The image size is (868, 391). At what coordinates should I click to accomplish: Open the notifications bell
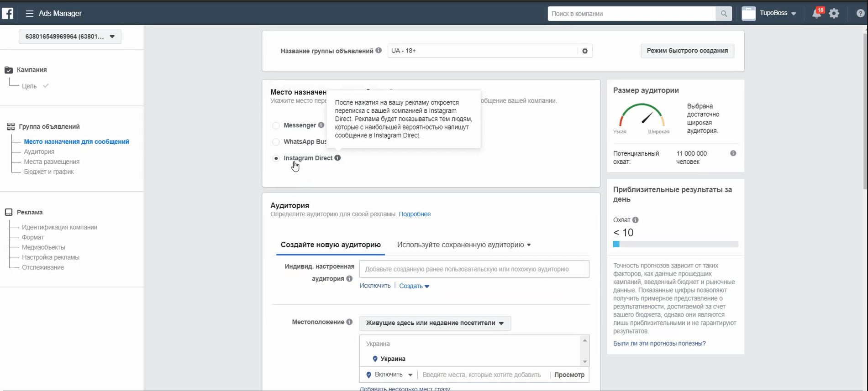[x=817, y=13]
